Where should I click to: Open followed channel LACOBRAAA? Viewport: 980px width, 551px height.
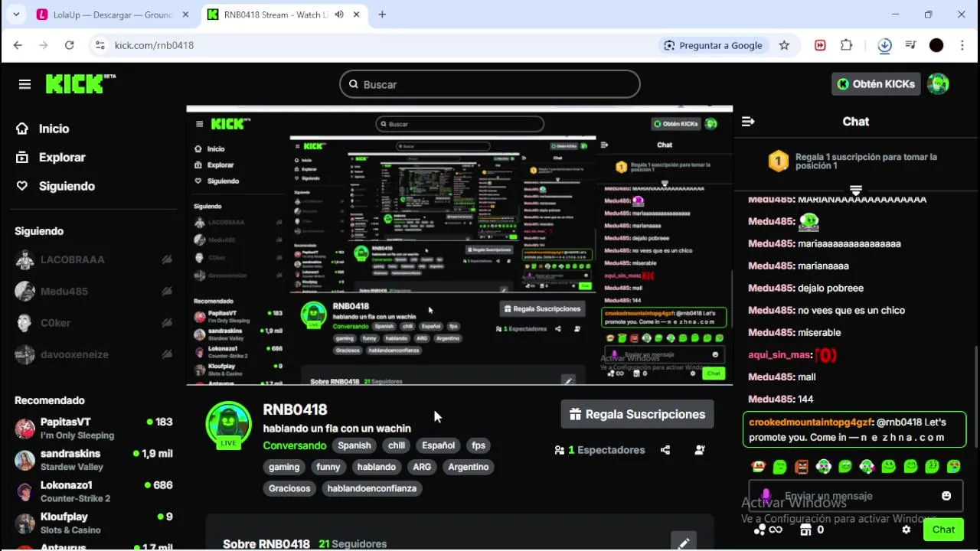(x=93, y=259)
